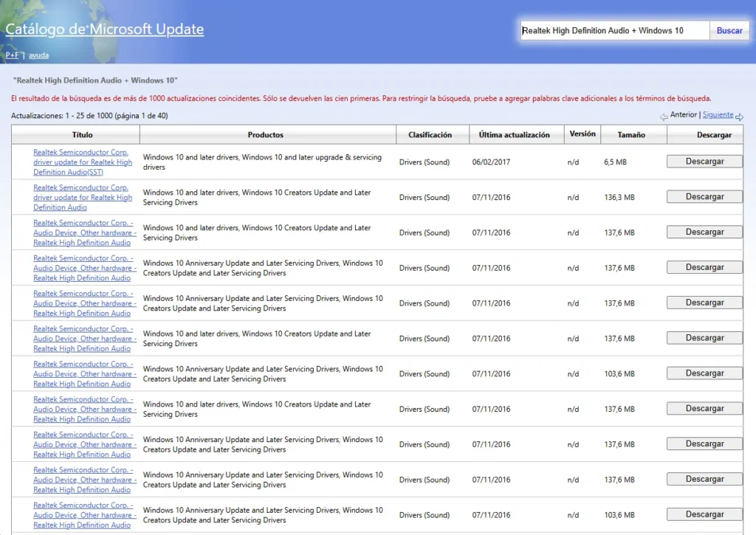Viewport: 756px width, 535px height.
Task: Click the next page arrow icon beside Siguiente
Action: tap(740, 117)
